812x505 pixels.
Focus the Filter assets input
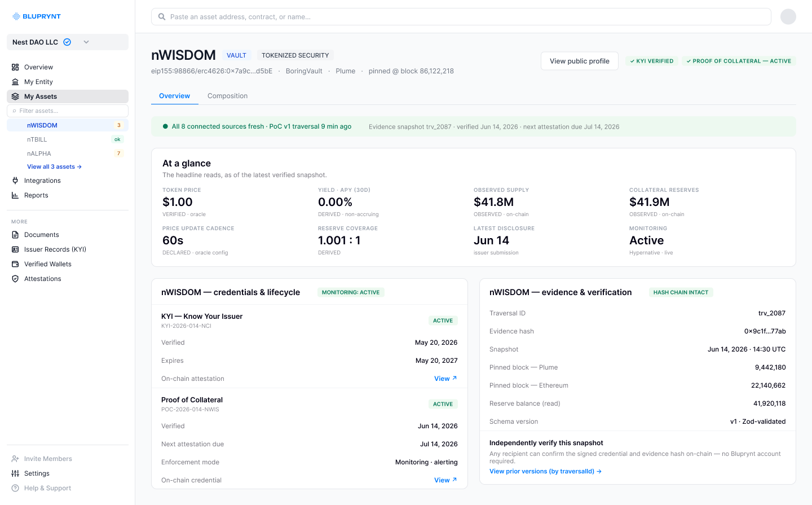(x=68, y=111)
